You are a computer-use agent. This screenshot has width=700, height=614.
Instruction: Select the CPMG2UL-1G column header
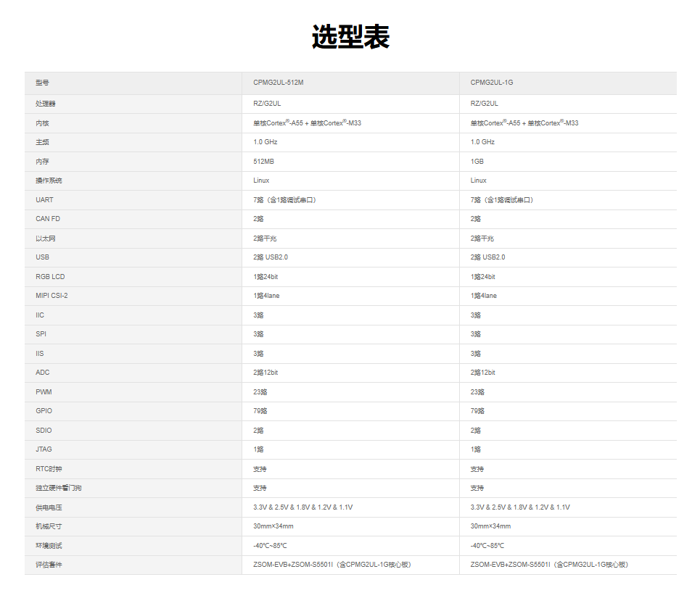pos(491,83)
